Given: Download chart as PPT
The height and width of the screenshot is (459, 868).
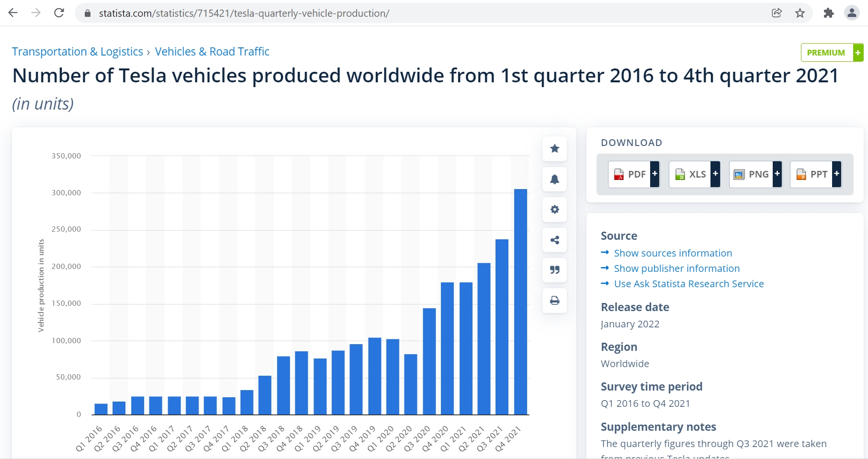Looking at the screenshot, I should (x=815, y=174).
